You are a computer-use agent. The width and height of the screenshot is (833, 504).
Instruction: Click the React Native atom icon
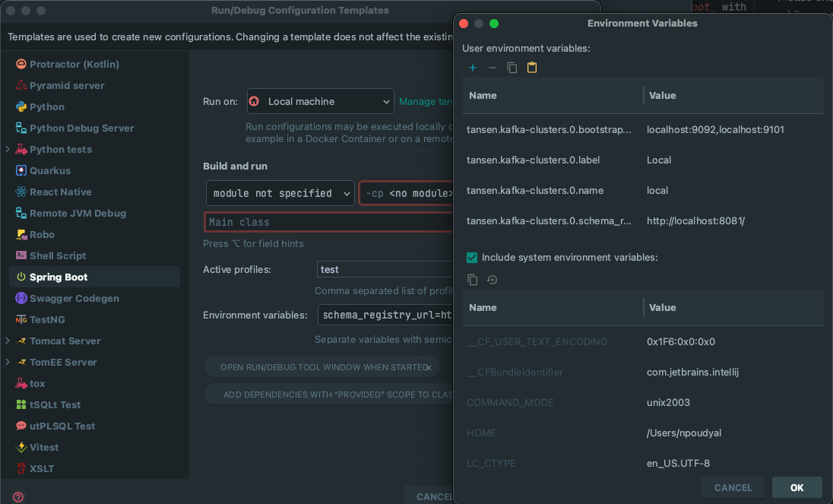point(21,192)
